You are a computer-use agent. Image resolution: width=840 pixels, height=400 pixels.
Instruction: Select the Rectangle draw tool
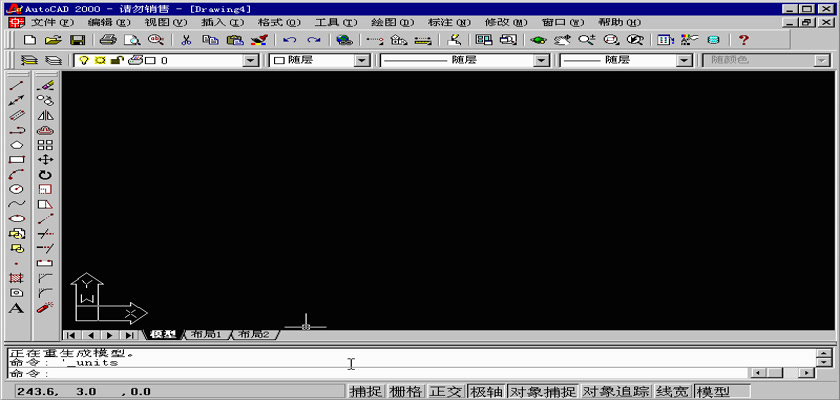coord(17,160)
